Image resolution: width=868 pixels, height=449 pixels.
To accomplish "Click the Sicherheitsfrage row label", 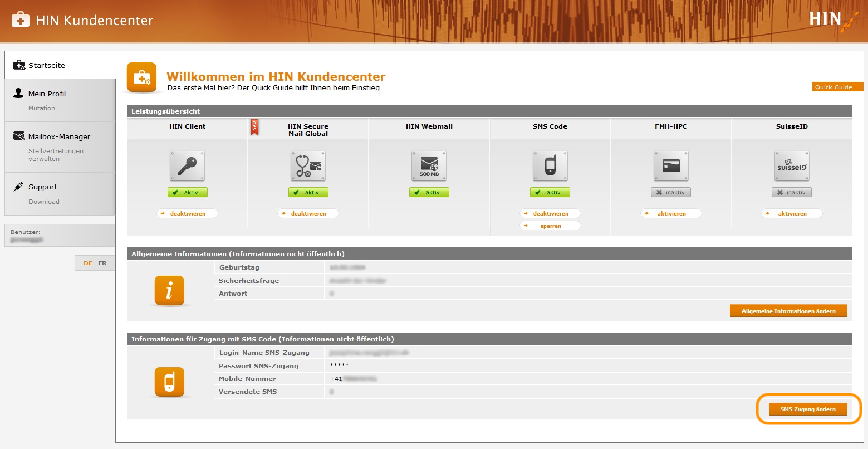I will pos(248,281).
